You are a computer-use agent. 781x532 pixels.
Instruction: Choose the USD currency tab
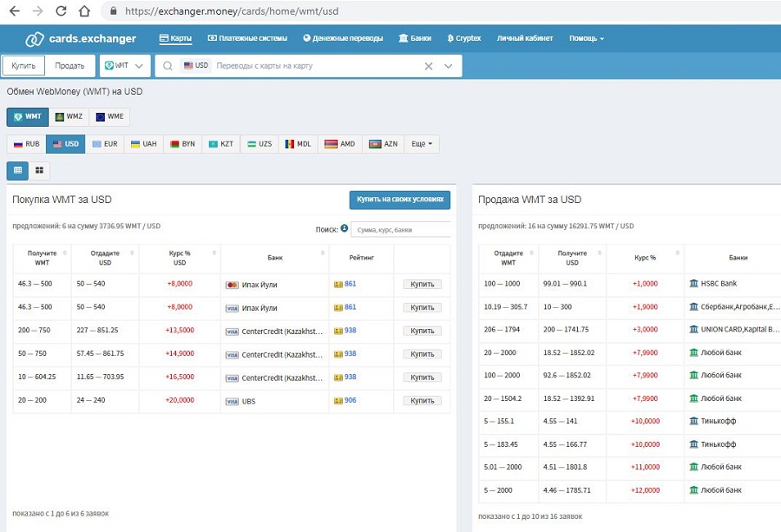[66, 144]
